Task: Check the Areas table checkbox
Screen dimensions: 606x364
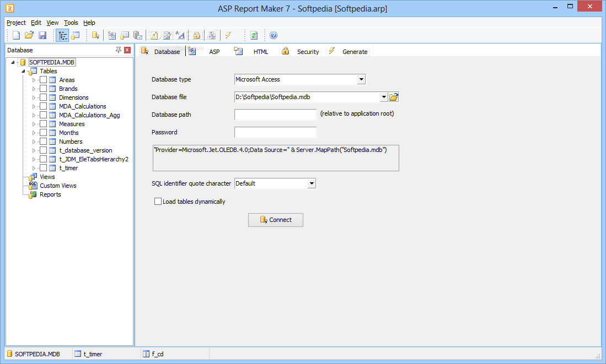Action: click(x=43, y=80)
